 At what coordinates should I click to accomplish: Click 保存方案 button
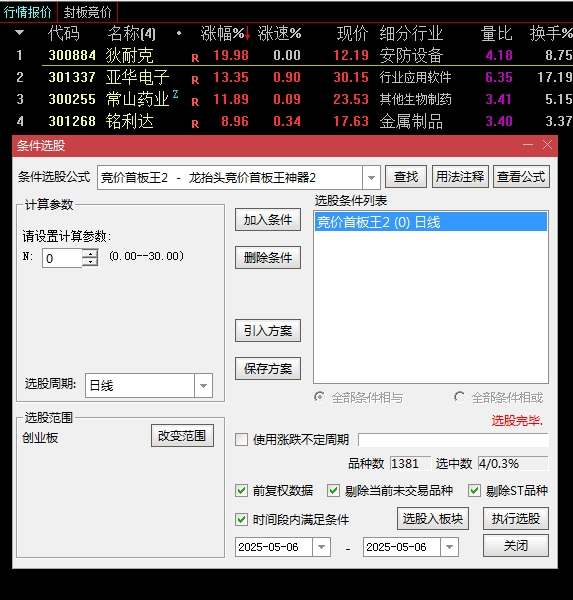(268, 368)
